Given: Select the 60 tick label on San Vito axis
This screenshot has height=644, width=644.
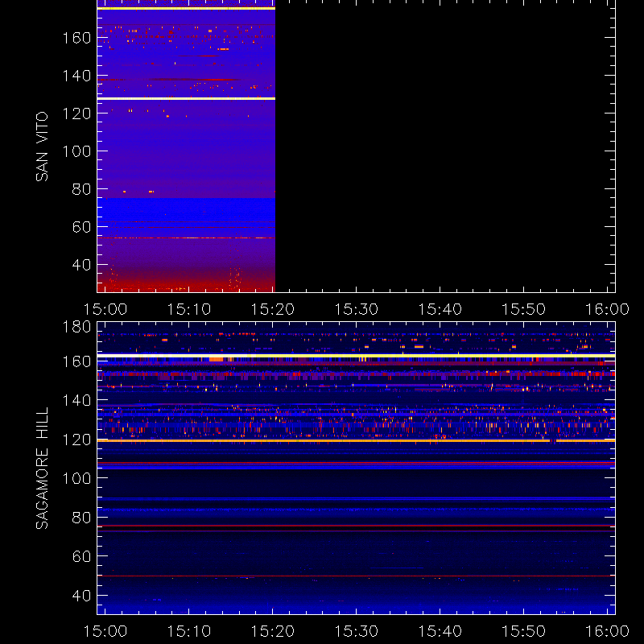Looking at the screenshot, I should tap(81, 227).
